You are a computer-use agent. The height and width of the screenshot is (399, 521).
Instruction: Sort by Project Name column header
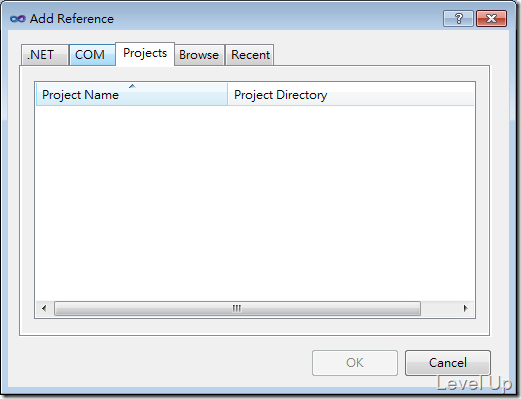point(132,95)
